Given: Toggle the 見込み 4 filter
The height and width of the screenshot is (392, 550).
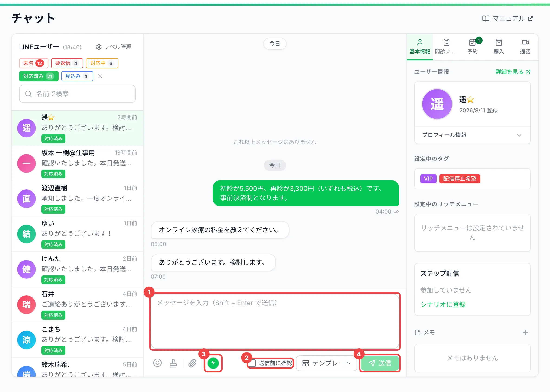Looking at the screenshot, I should coord(77,76).
